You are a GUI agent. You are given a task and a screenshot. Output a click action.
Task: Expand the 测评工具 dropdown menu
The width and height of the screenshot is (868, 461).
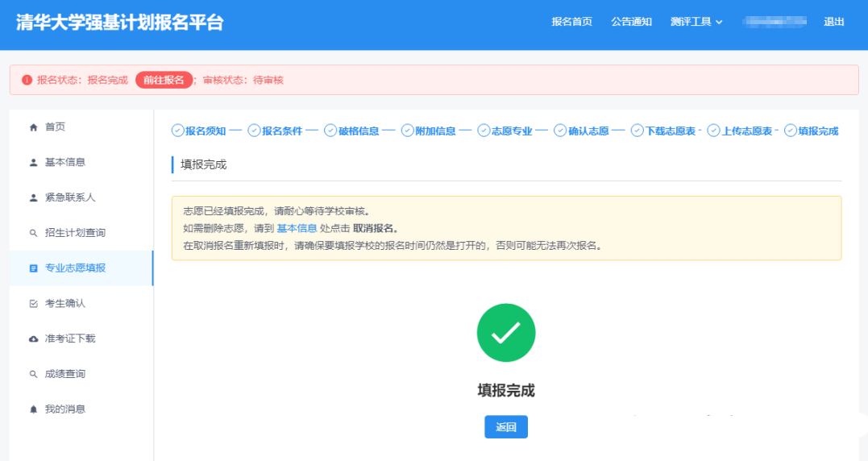click(x=696, y=22)
